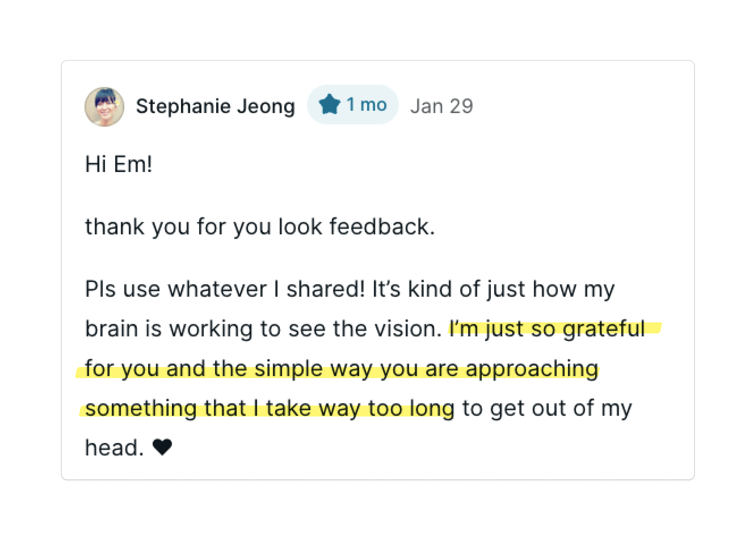Click the "thank you for you look" text

click(203, 227)
